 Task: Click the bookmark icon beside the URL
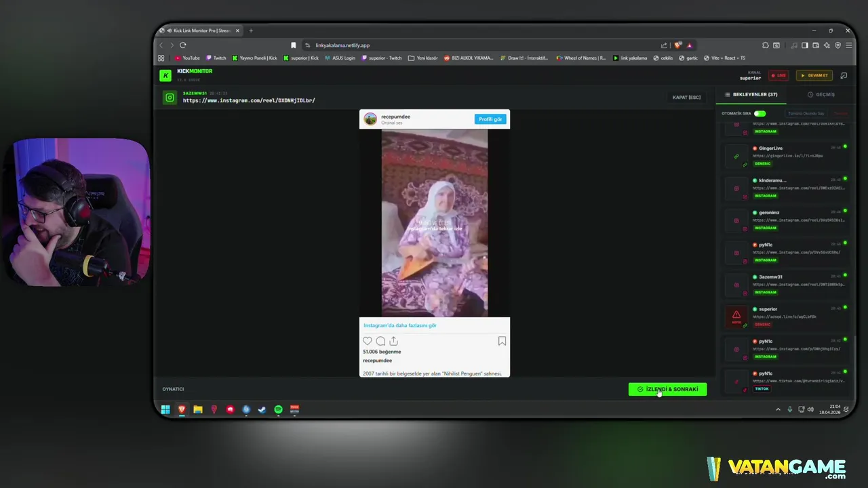[293, 45]
